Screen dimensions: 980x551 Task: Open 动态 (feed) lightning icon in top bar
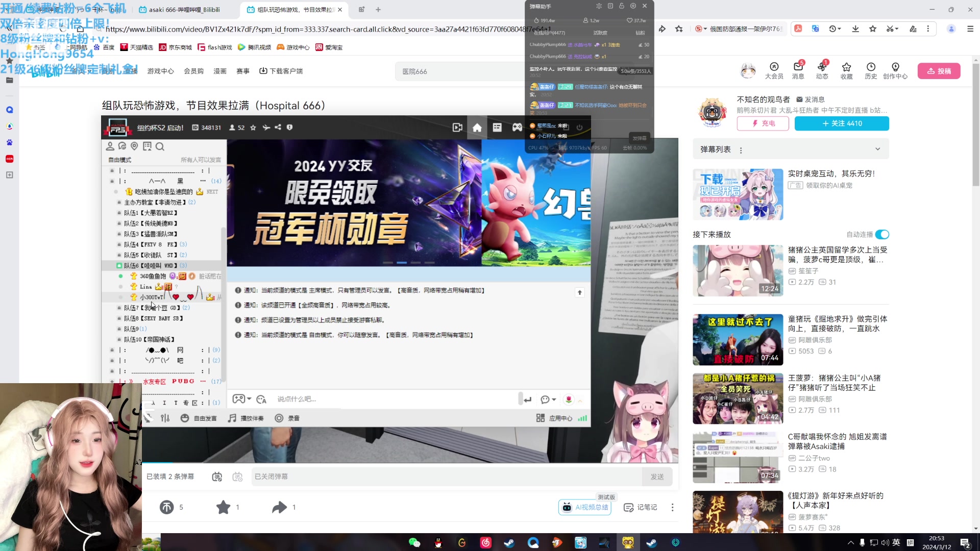click(823, 70)
